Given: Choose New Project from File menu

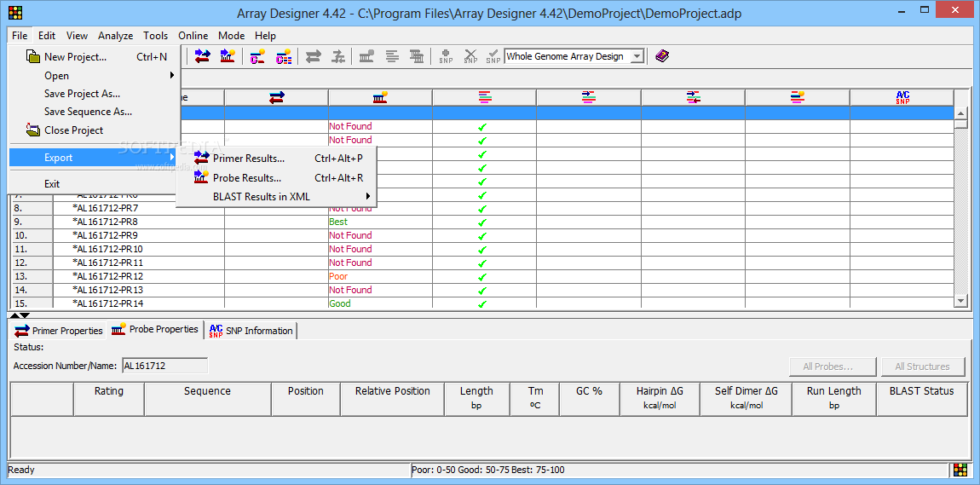Looking at the screenshot, I should coord(95,57).
